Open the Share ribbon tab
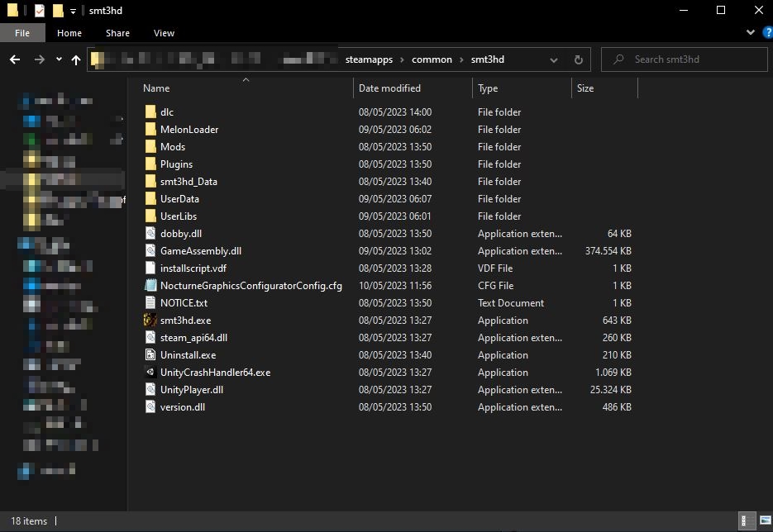 point(117,33)
